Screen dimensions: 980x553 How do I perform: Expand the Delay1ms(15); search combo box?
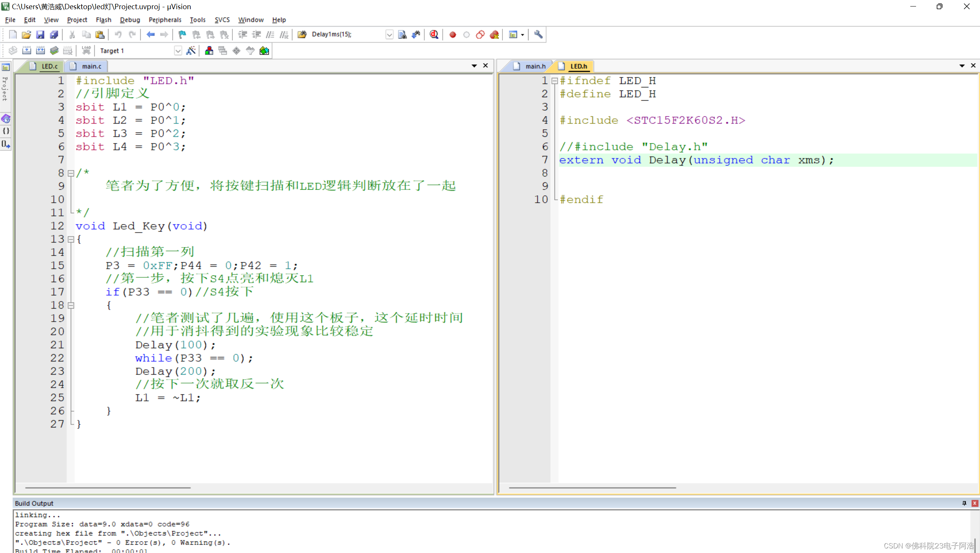pos(389,34)
